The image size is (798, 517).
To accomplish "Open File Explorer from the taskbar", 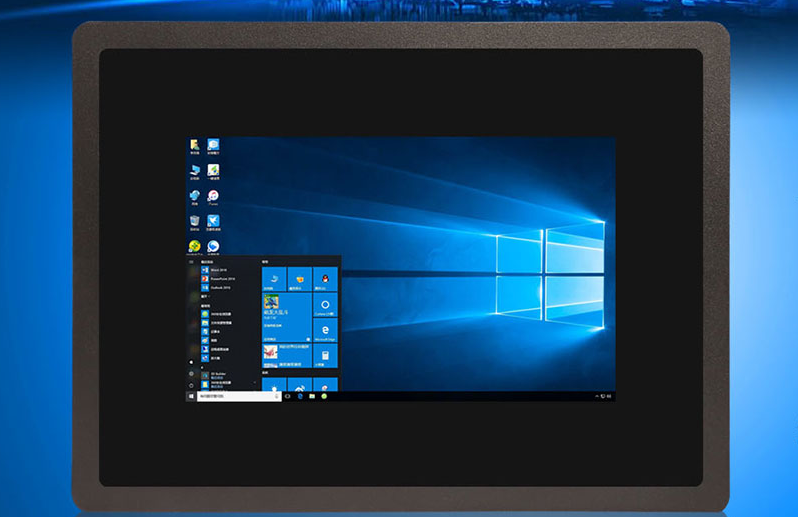I will click(x=312, y=396).
